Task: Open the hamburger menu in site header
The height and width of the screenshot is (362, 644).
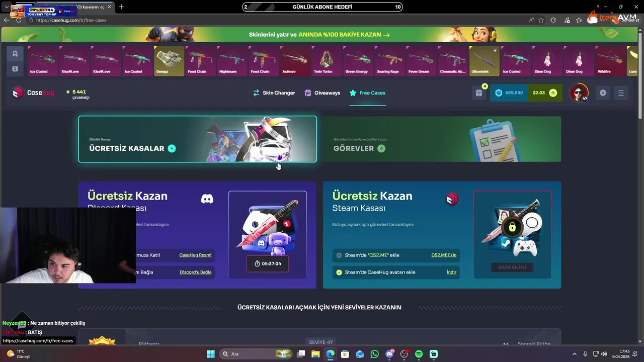Action: (621, 93)
